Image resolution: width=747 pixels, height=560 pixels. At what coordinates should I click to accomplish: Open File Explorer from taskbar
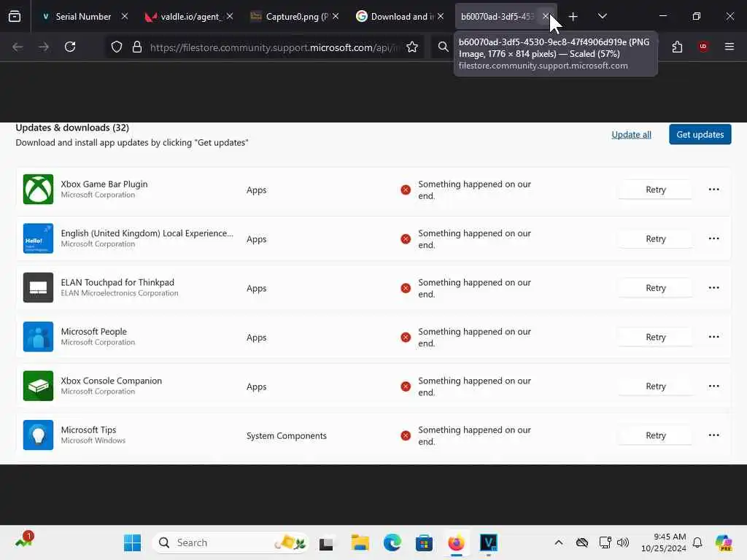[x=360, y=542]
